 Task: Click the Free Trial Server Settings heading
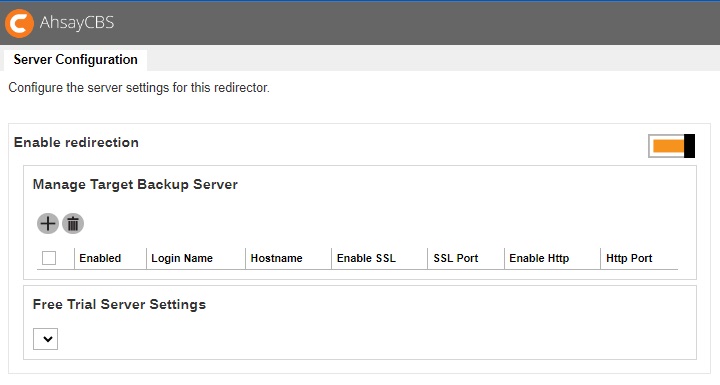click(x=119, y=305)
